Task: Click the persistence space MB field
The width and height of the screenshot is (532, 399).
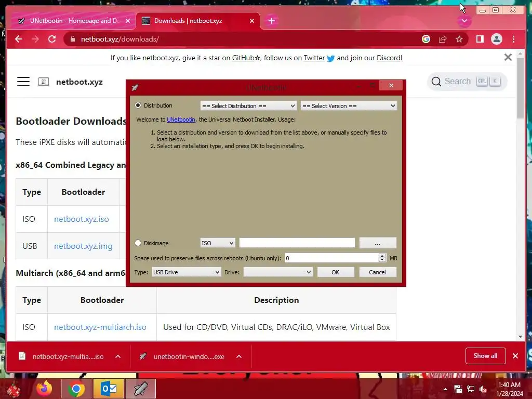Action: pyautogui.click(x=331, y=258)
